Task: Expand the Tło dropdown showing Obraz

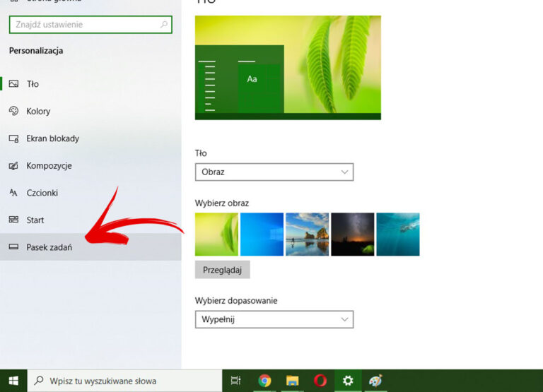Action: pyautogui.click(x=274, y=172)
